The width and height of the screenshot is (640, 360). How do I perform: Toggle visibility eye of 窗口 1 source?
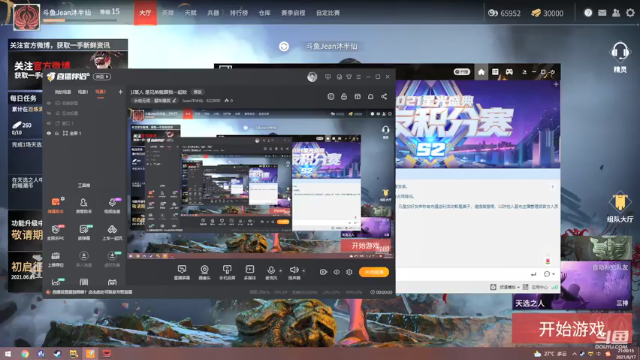point(49,123)
